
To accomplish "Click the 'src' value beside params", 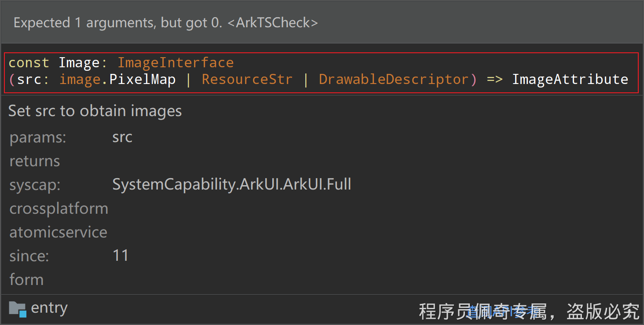I will click(x=122, y=137).
